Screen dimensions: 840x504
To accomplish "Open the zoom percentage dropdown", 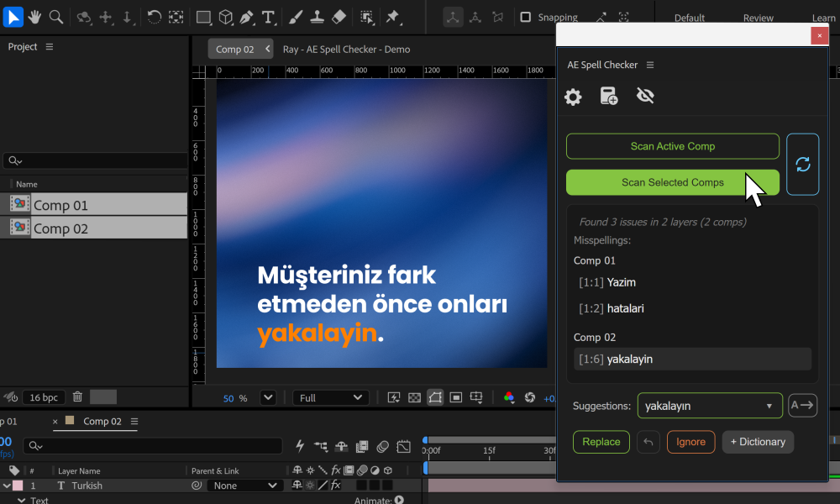I will click(268, 397).
